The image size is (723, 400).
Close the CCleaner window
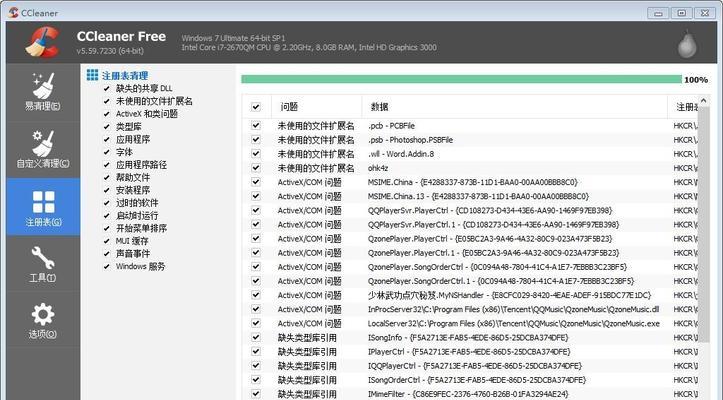705,13
